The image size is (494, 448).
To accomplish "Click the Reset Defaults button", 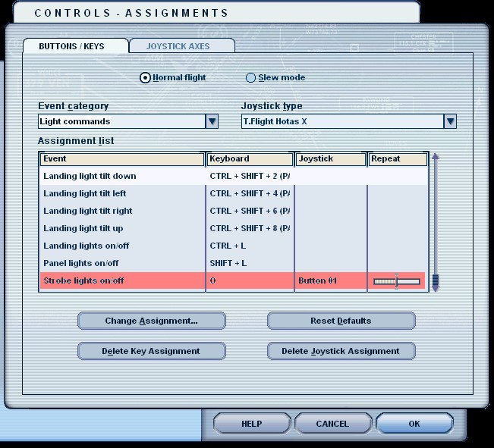I will (341, 321).
